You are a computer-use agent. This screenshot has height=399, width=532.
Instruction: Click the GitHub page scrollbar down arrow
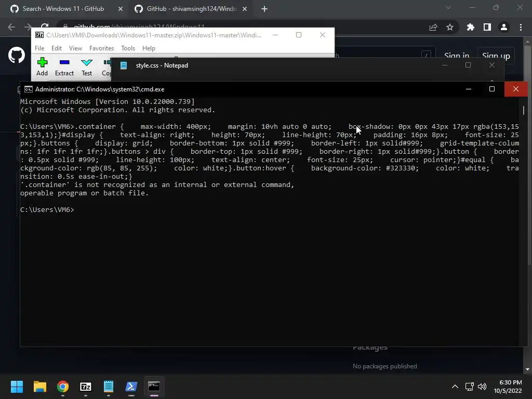point(527,369)
